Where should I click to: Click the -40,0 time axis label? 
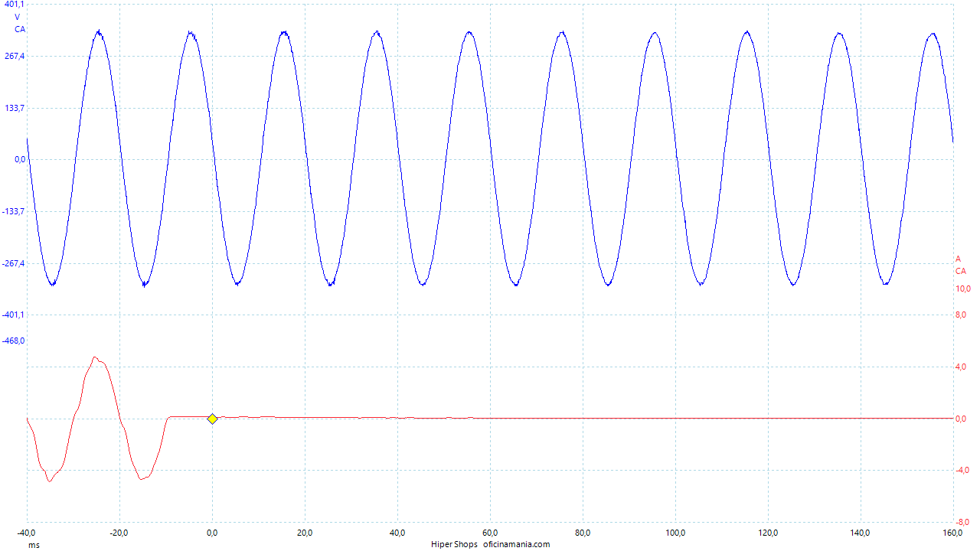coord(27,533)
